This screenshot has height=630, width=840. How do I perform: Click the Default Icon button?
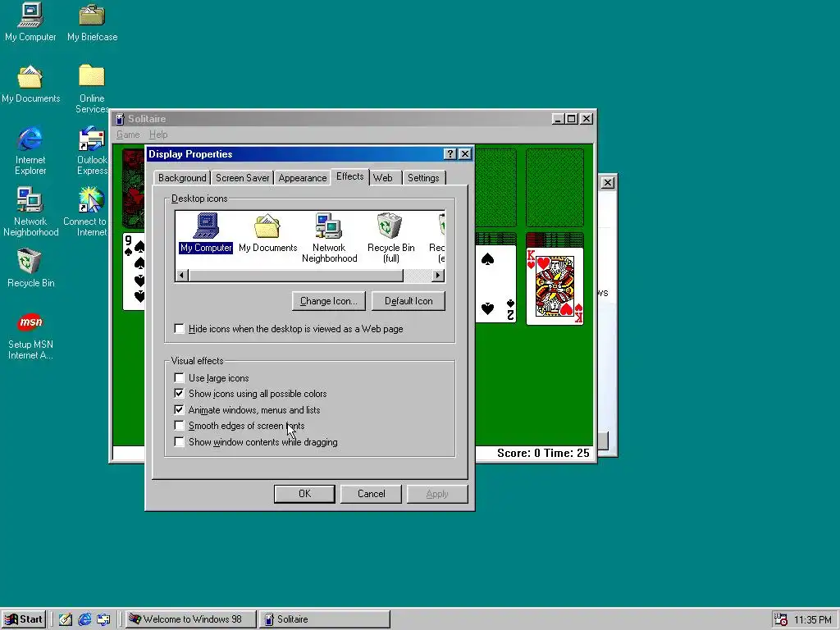409,301
